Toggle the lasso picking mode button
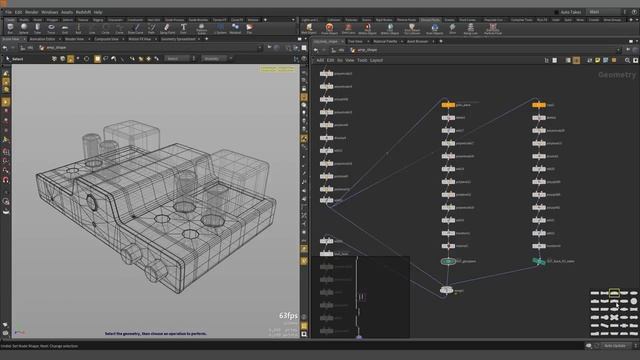640x360 pixels. [106, 59]
